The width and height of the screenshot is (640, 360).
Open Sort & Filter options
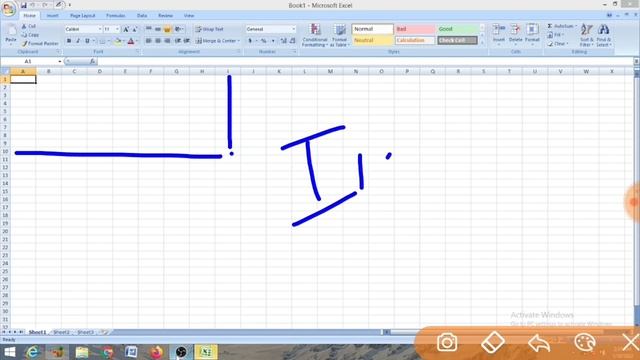pyautogui.click(x=587, y=35)
